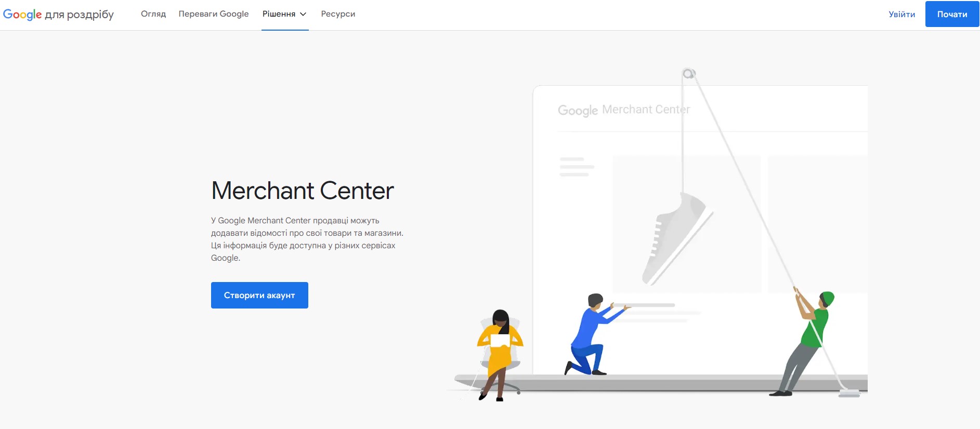
Task: Click the Google Merchant Center logo in illustration
Action: pyautogui.click(x=623, y=110)
